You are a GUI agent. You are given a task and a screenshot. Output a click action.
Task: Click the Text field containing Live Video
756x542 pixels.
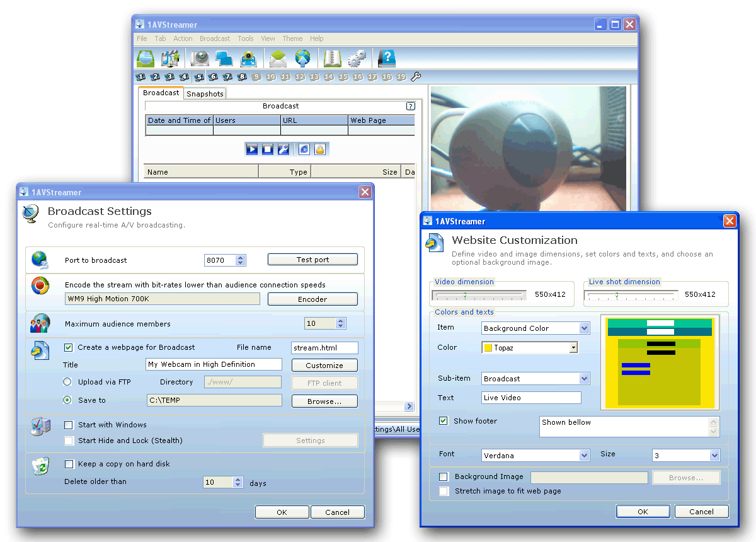pos(531,398)
